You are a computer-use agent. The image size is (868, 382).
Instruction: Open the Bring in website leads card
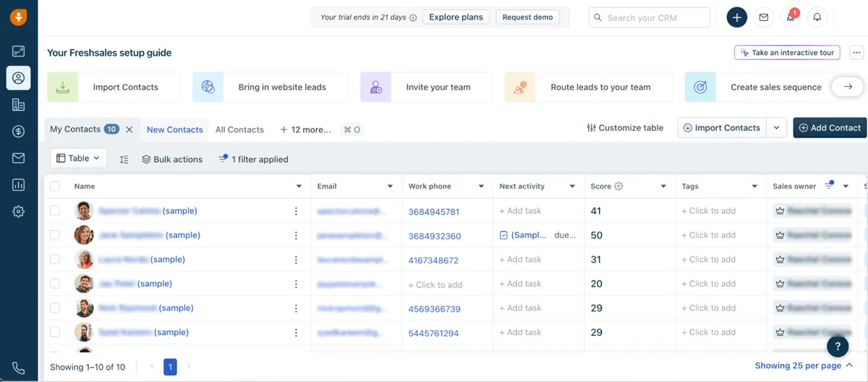270,87
